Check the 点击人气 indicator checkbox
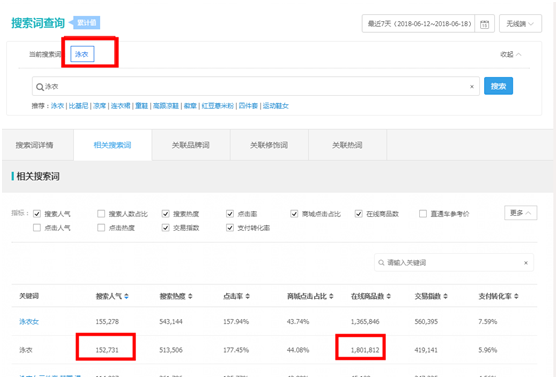 (x=37, y=227)
